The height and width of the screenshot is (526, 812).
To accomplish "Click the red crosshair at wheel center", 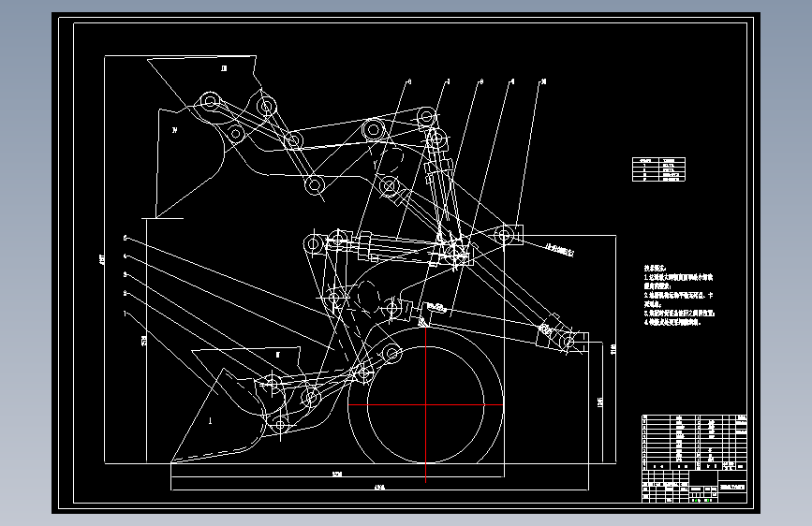I will tap(426, 405).
